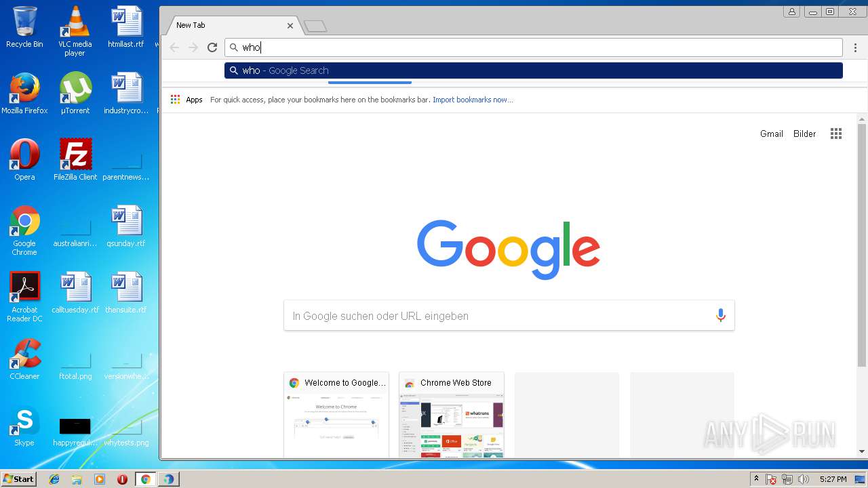Viewport: 868px width, 488px height.
Task: Click the Chrome reload button
Action: point(212,47)
